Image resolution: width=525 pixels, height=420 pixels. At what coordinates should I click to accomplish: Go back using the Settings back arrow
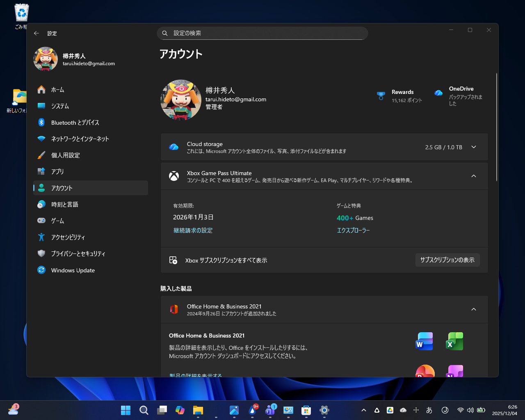pos(37,33)
